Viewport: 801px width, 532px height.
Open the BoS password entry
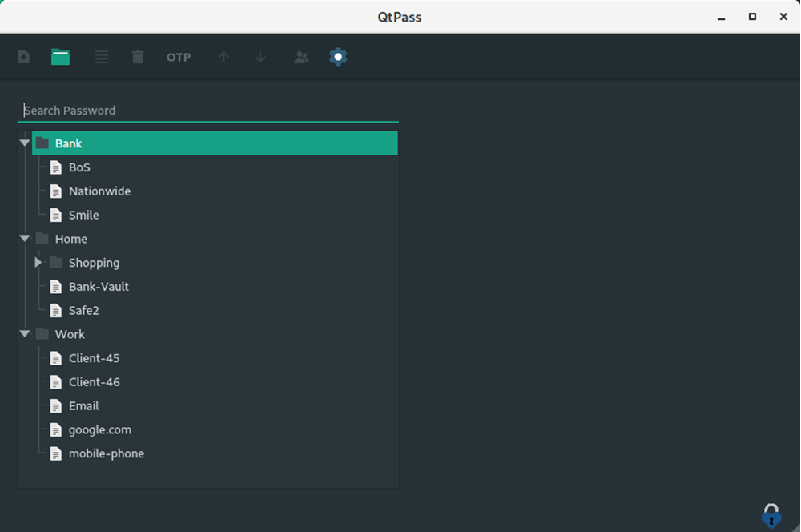click(x=79, y=167)
